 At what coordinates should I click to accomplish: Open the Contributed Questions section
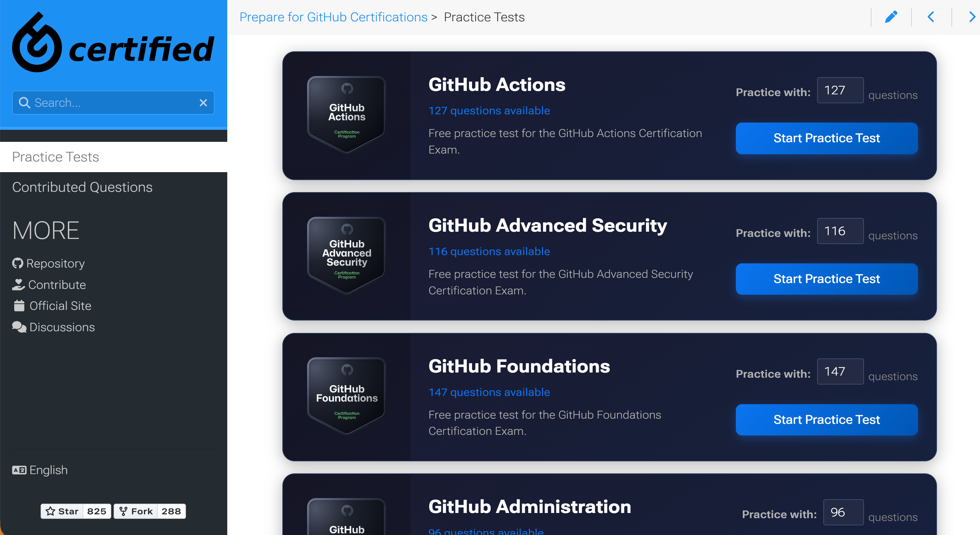82,187
